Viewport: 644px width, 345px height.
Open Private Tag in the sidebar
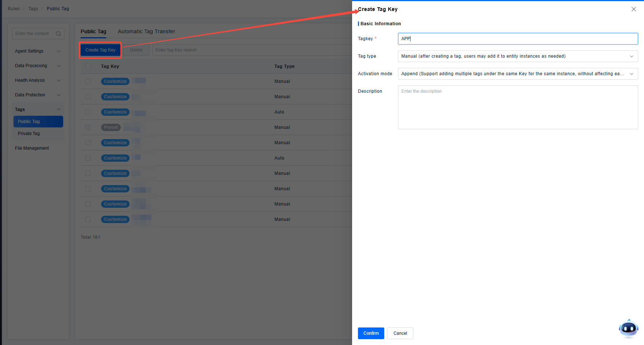pos(29,134)
